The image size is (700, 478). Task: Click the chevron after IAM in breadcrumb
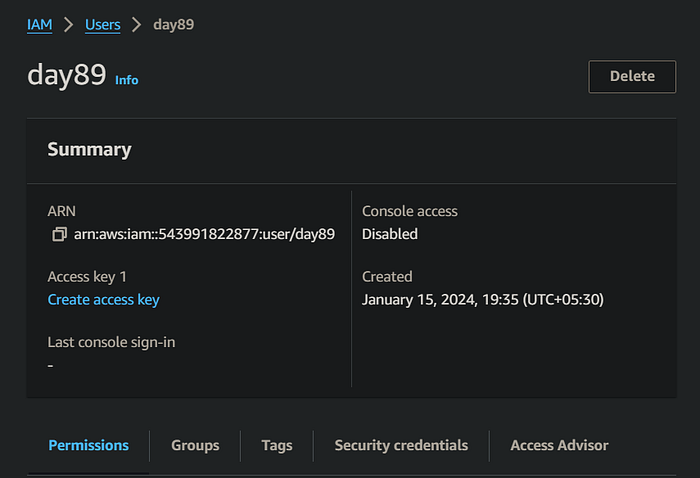coord(69,24)
